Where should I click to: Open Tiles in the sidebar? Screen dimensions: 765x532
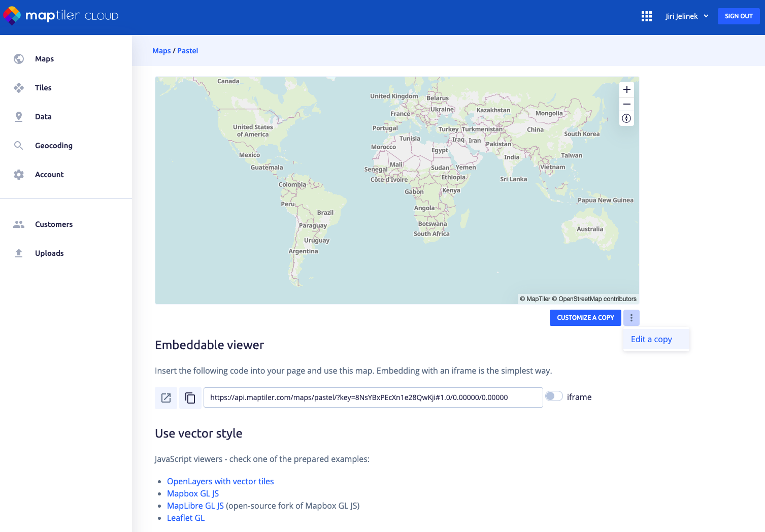(x=43, y=88)
